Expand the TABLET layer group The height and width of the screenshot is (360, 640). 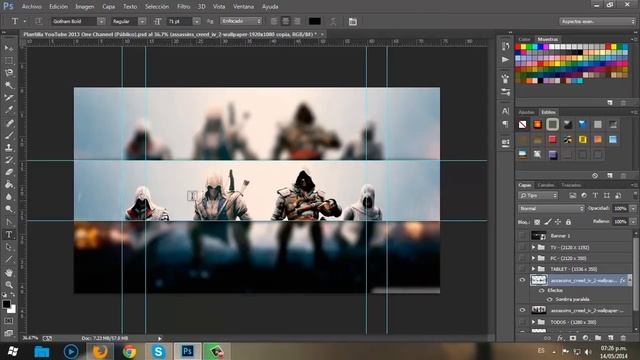(x=533, y=269)
